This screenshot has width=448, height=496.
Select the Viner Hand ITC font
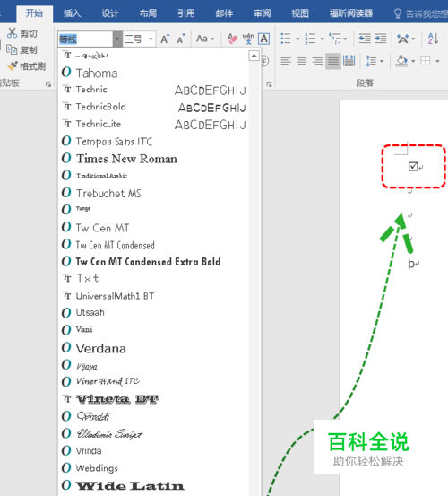(153, 381)
